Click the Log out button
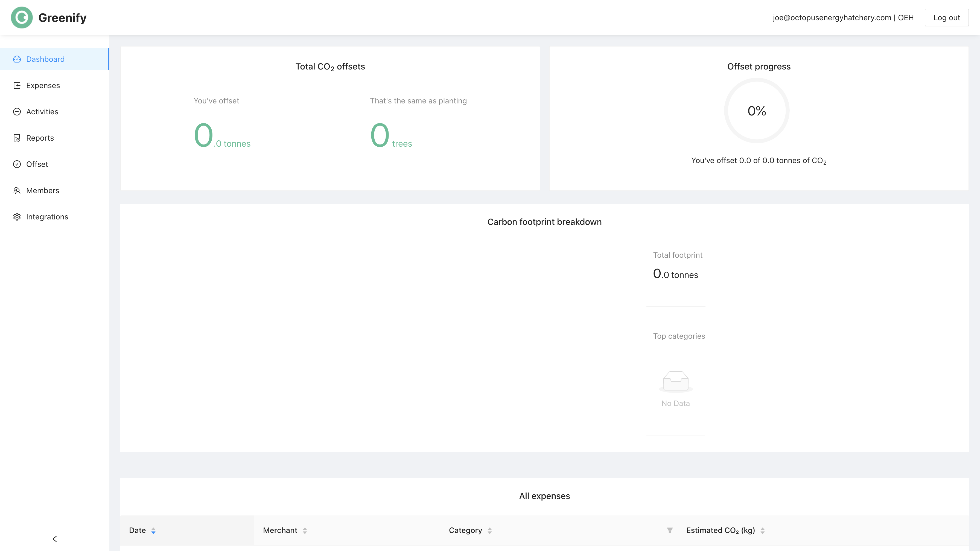This screenshot has height=551, width=980. 947,18
